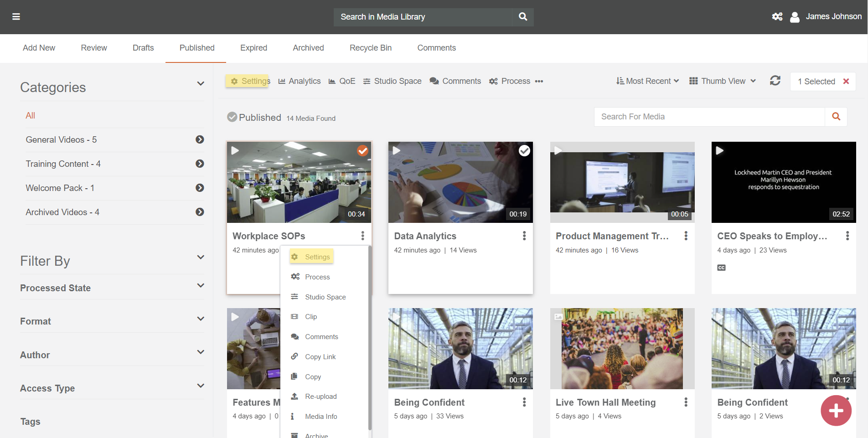Open Data Analytics three-dot menu
This screenshot has height=438, width=868.
click(x=524, y=236)
